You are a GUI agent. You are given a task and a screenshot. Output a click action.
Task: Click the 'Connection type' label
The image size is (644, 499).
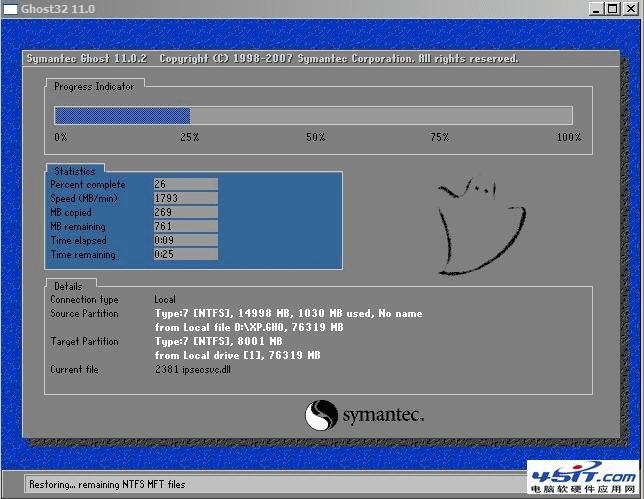[x=84, y=300]
